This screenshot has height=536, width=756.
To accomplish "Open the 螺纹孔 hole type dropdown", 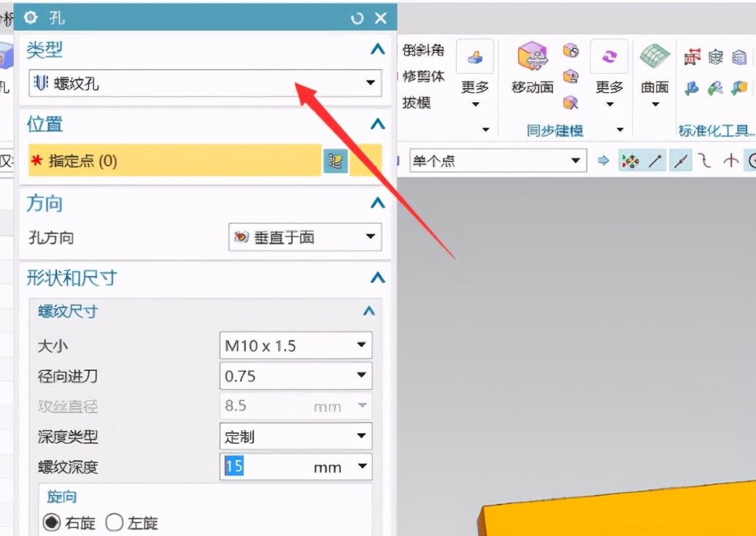I will [x=205, y=83].
